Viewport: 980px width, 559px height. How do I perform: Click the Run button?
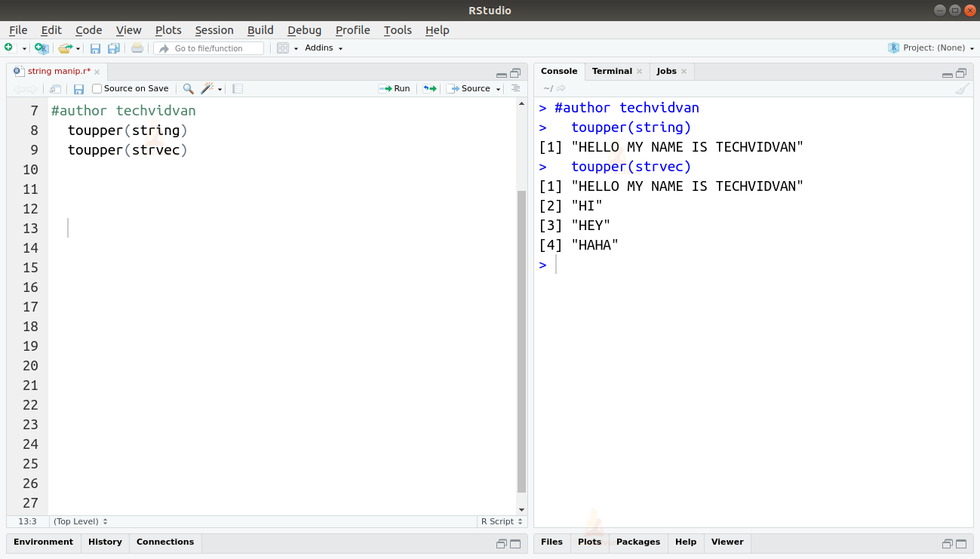(x=395, y=88)
